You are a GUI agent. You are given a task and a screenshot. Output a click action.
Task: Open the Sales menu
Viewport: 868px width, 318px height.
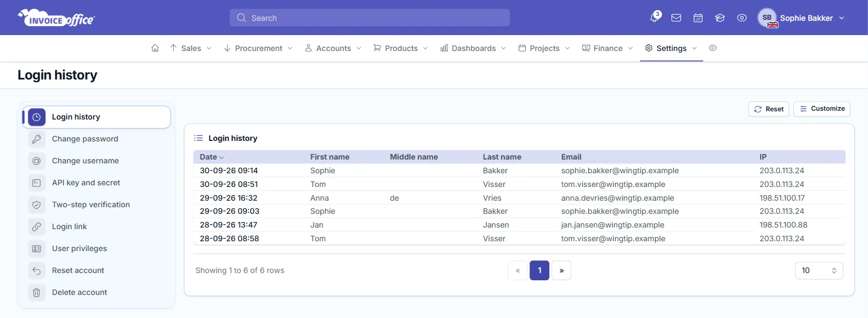pos(191,48)
